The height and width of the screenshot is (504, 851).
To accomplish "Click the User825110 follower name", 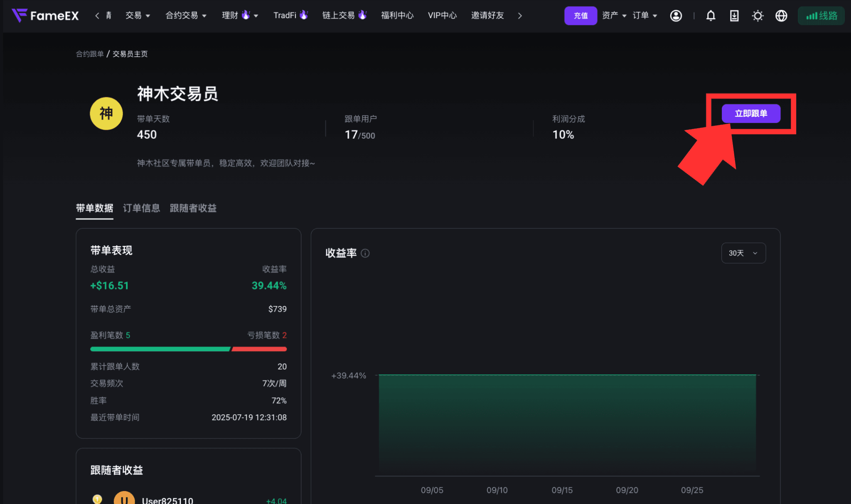I will tap(167, 500).
